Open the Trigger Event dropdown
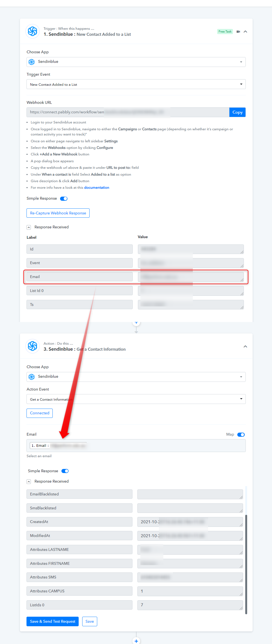This screenshot has width=272, height=644. pos(136,84)
